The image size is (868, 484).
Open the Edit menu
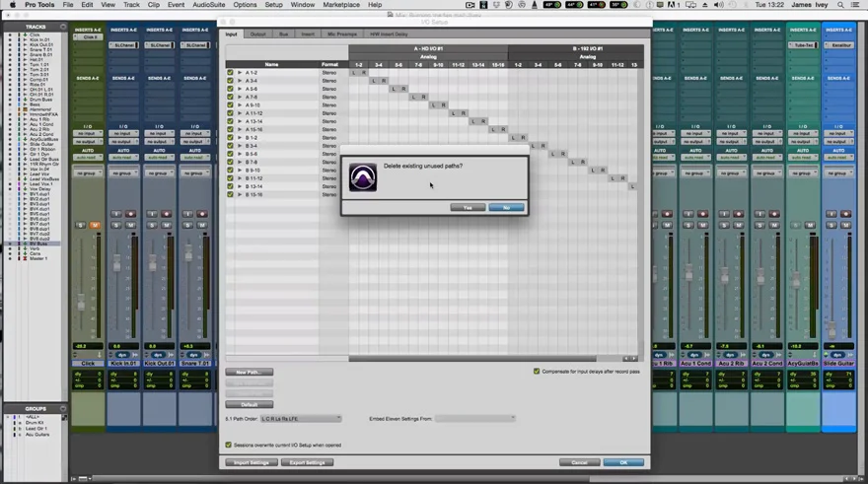(87, 5)
